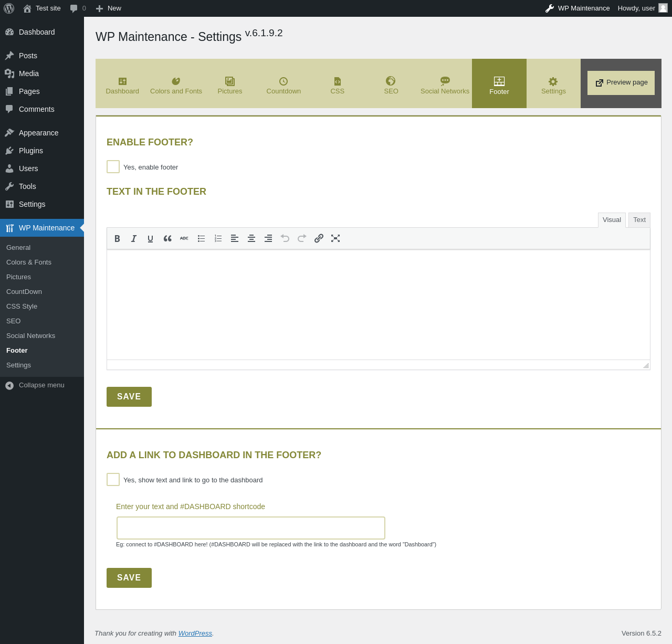Select the active Footer tab

[499, 83]
